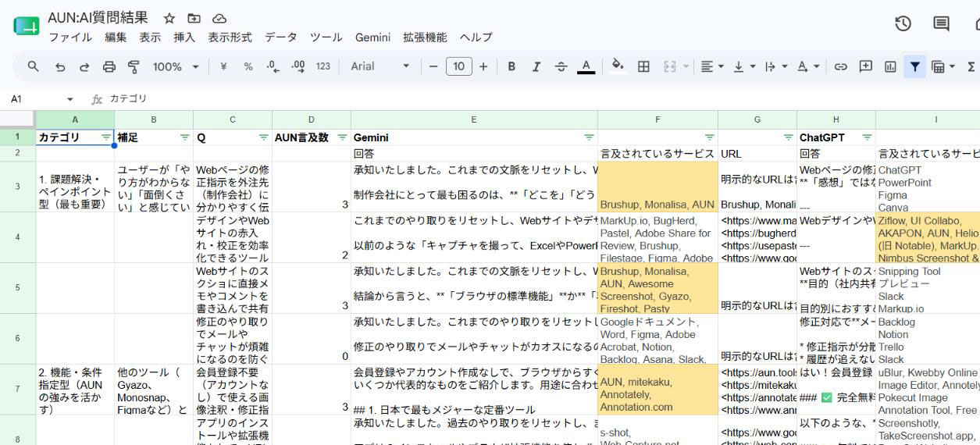Click the search menus magnifier icon
Viewport: 980px width, 445px height.
point(33,66)
